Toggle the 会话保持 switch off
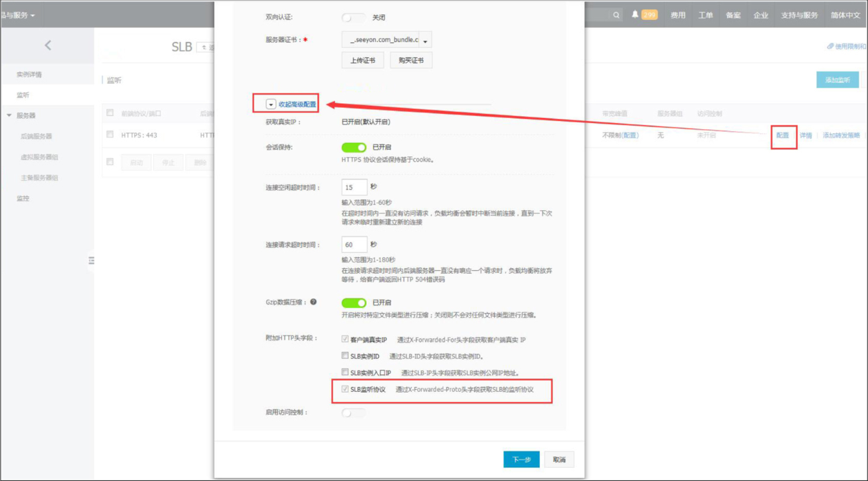 (353, 147)
